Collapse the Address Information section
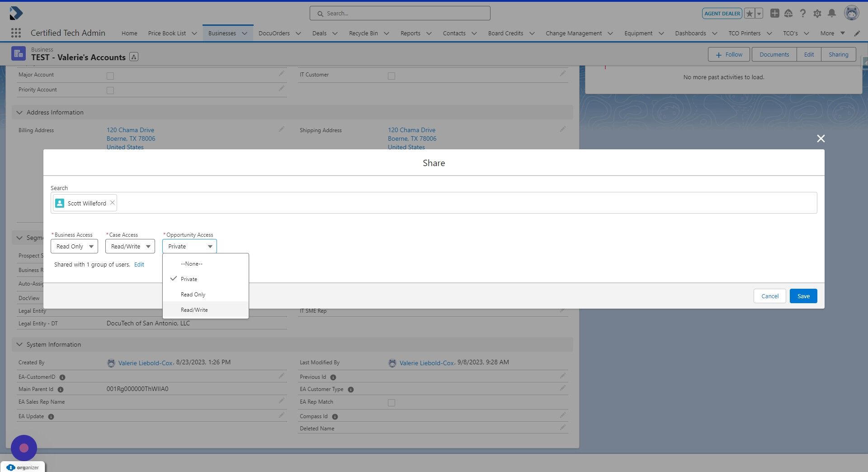The width and height of the screenshot is (868, 472). (19, 112)
